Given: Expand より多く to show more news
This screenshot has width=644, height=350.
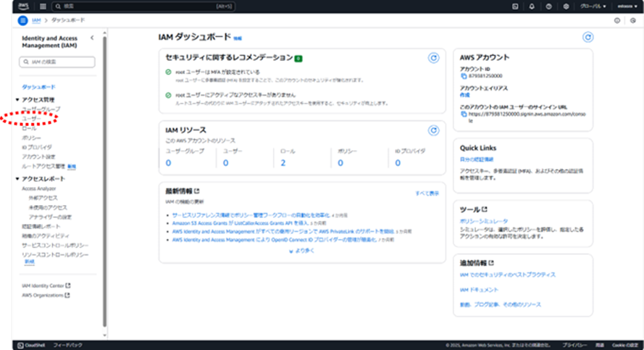Looking at the screenshot, I should point(301,251).
